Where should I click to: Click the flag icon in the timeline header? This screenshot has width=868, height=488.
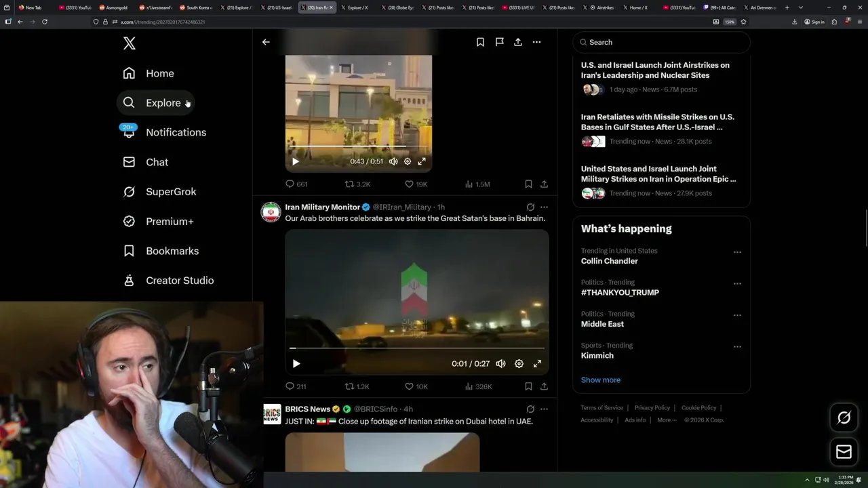click(499, 42)
